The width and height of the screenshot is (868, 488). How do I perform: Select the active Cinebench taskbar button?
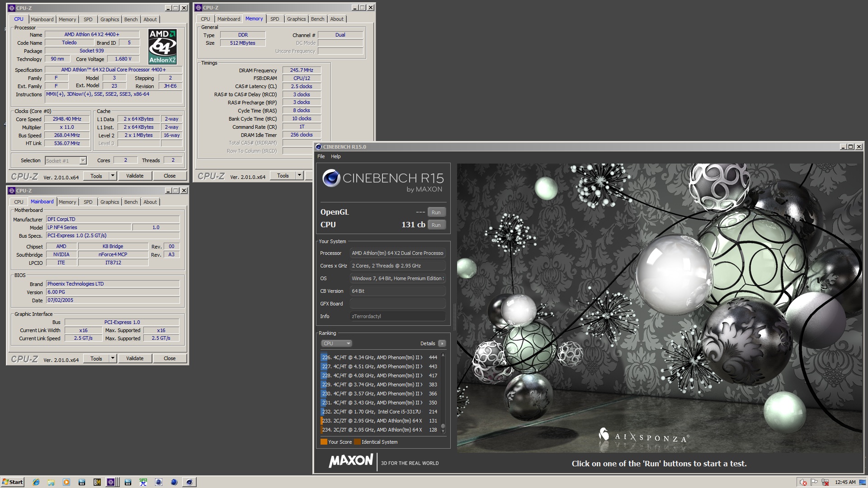point(189,482)
